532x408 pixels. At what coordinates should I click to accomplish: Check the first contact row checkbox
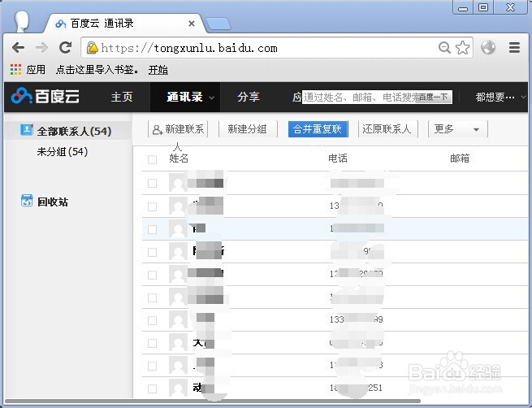pyautogui.click(x=152, y=183)
